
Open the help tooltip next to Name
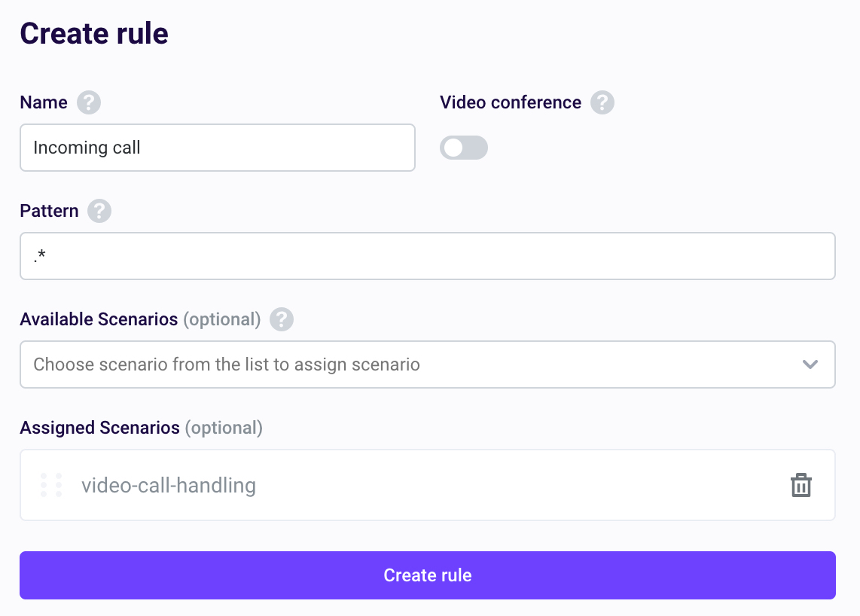88,102
